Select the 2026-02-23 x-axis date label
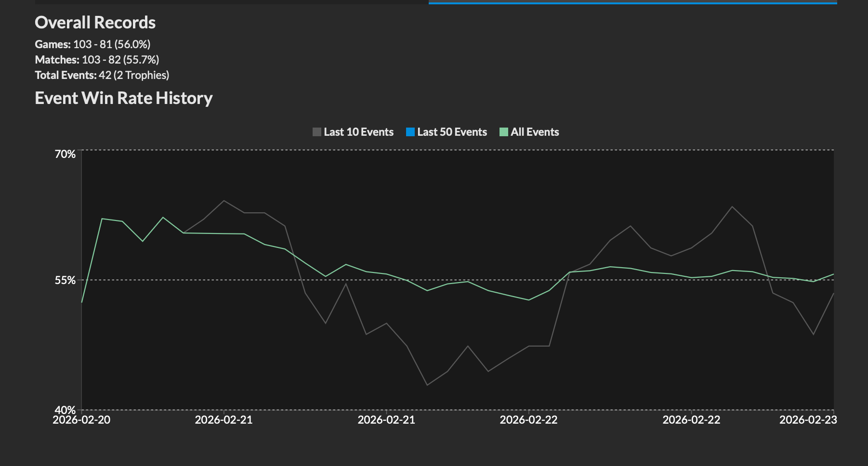 (x=808, y=420)
